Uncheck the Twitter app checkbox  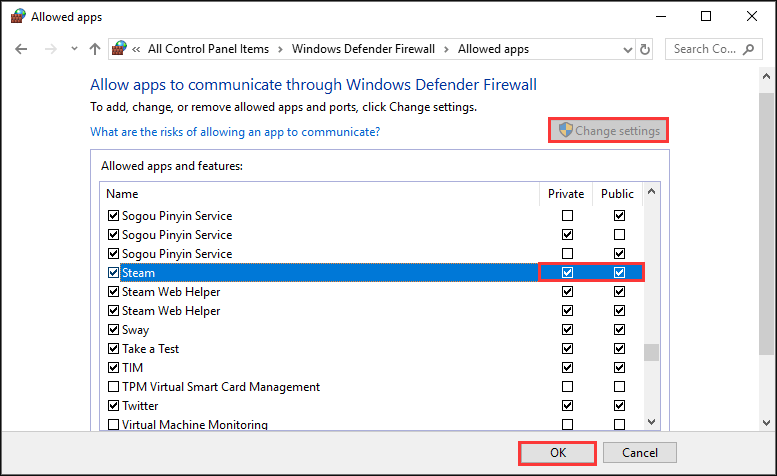(x=113, y=406)
